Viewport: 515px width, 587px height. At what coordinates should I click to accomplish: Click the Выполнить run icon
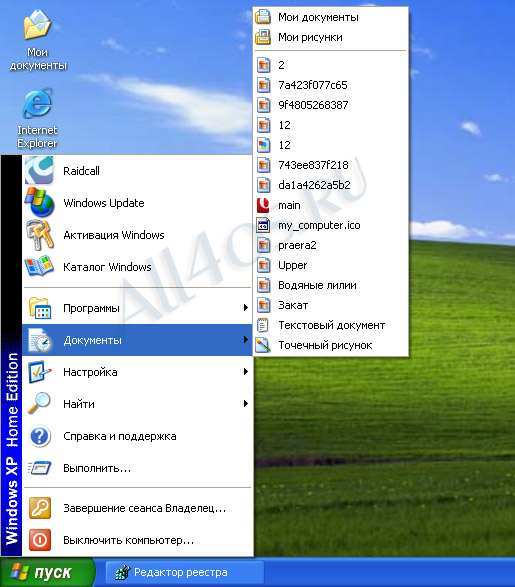[x=39, y=468]
